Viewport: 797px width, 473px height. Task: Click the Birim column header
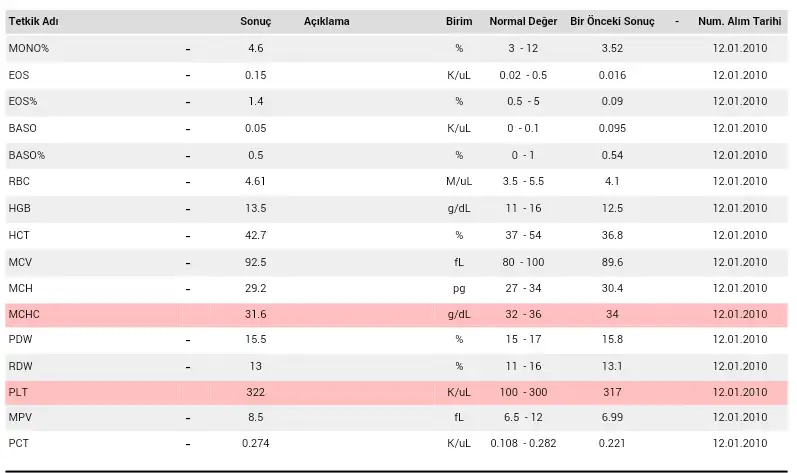(x=459, y=22)
